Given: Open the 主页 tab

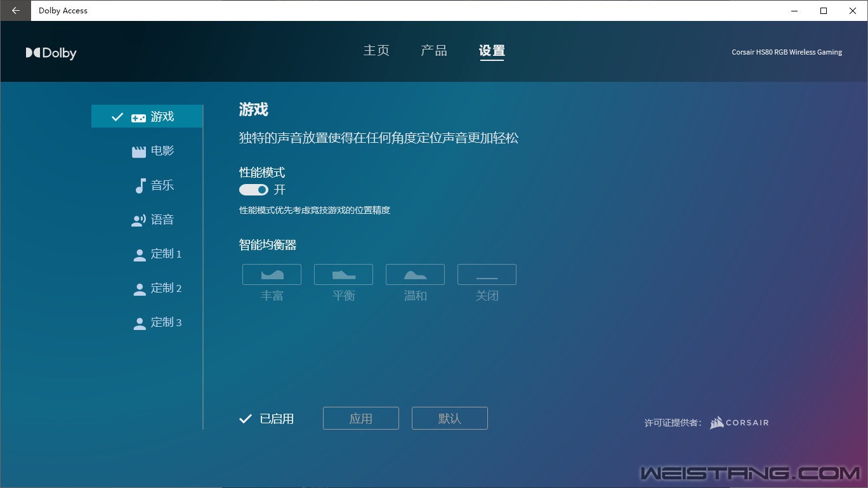Looking at the screenshot, I should pos(376,51).
